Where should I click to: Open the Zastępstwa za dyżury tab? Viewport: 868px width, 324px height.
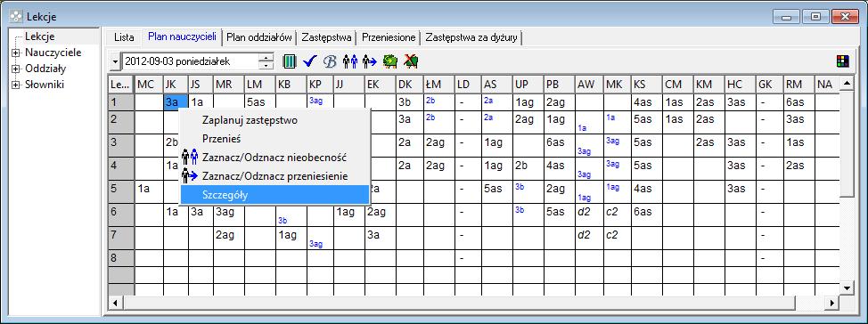[x=471, y=37]
